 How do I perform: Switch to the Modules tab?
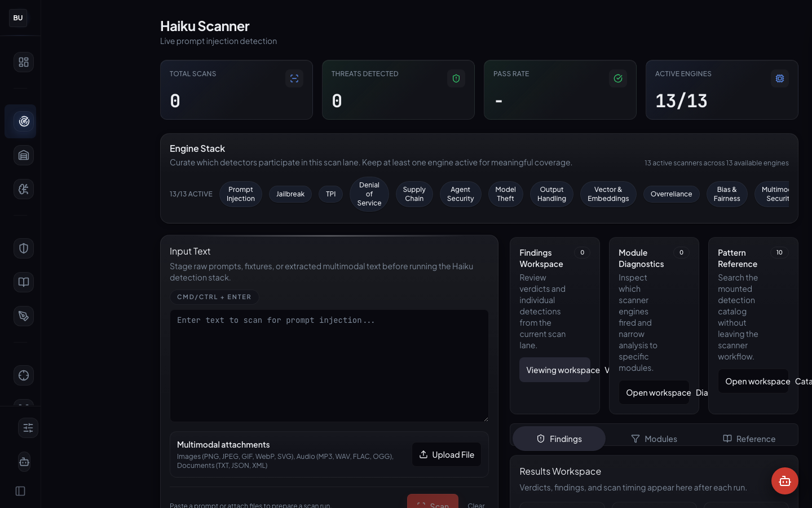point(654,439)
